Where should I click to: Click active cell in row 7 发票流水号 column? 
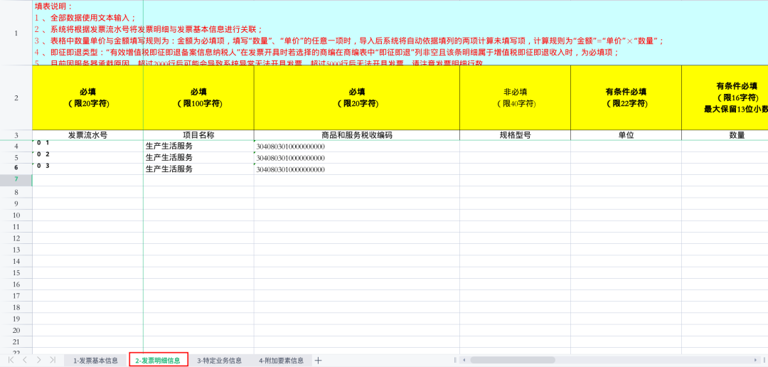88,180
